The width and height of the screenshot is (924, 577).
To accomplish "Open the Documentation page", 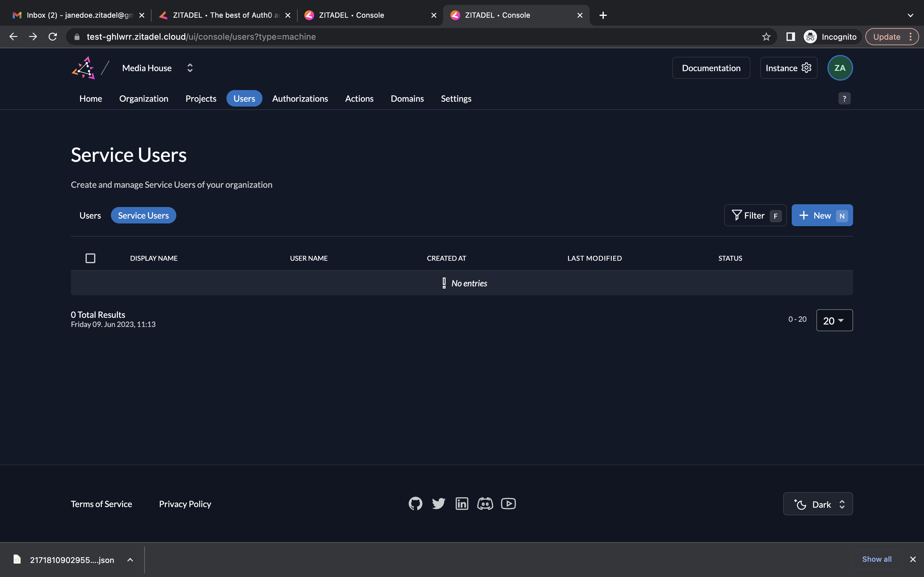I will point(711,68).
